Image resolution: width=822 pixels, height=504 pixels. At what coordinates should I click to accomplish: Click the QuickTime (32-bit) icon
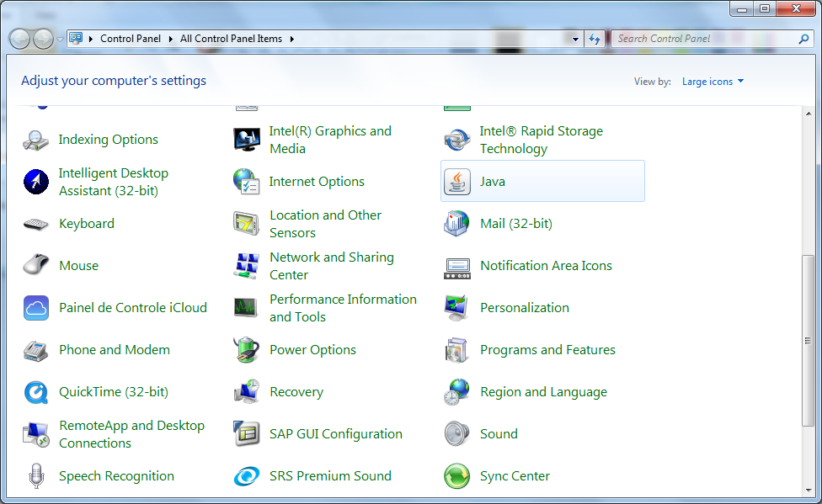pyautogui.click(x=36, y=392)
